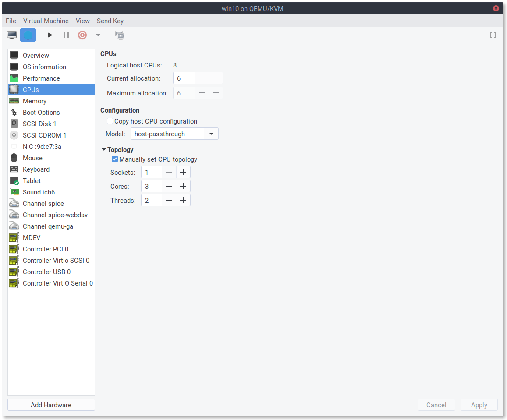Image resolution: width=507 pixels, height=420 pixels.
Task: Increase Sockets count
Action: point(183,172)
